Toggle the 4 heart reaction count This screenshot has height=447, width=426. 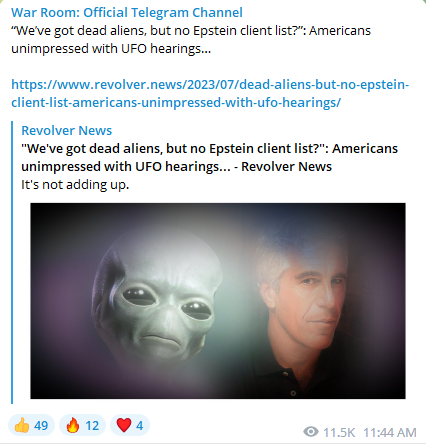tap(130, 426)
